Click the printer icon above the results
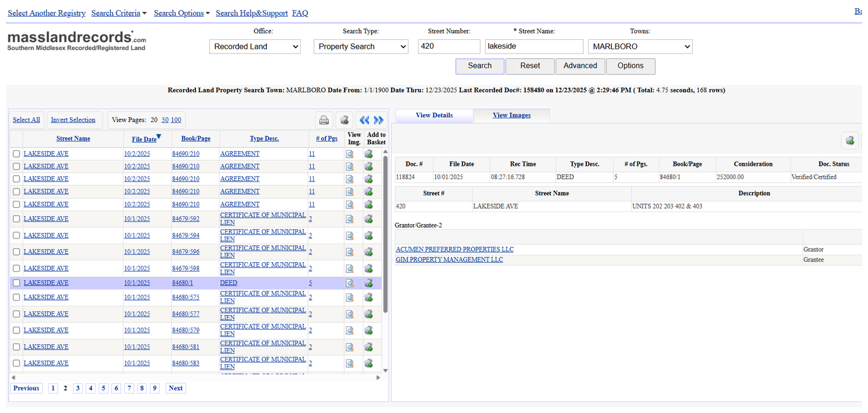The image size is (868, 413). click(x=324, y=120)
